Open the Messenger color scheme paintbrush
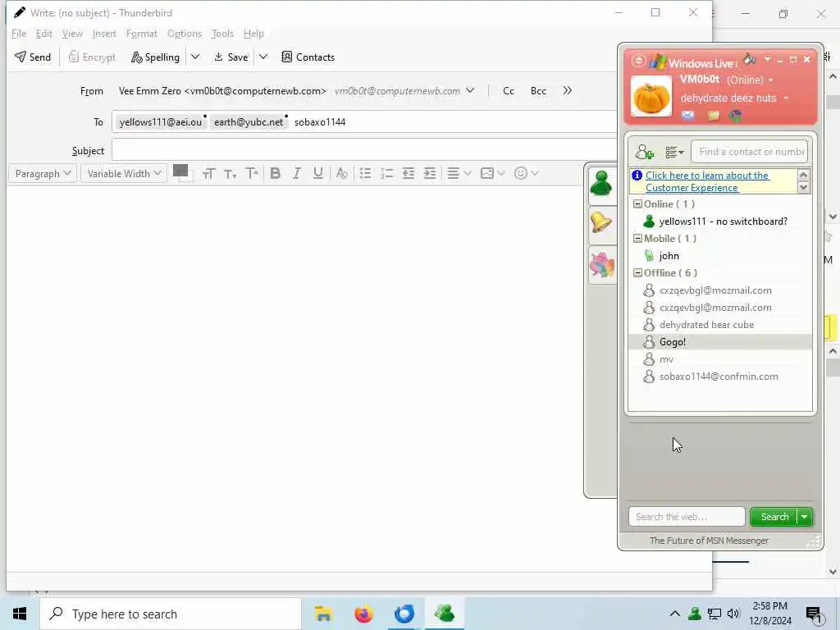 tap(750, 59)
